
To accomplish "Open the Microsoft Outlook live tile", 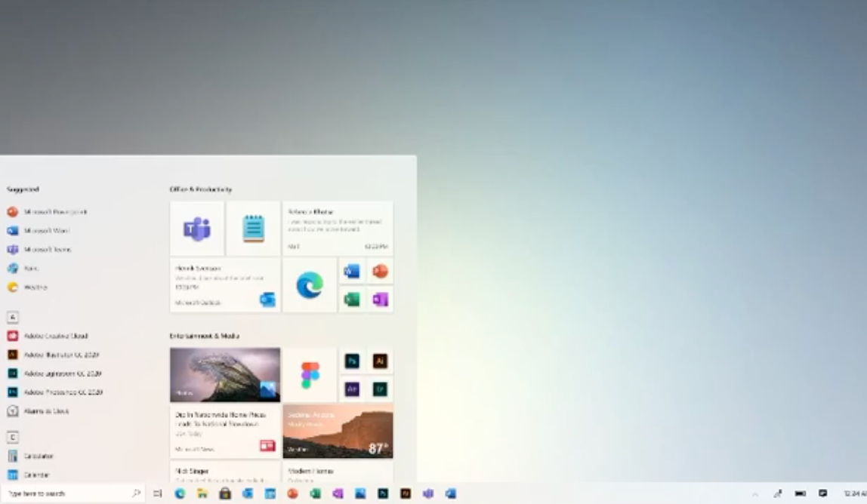I will (225, 285).
